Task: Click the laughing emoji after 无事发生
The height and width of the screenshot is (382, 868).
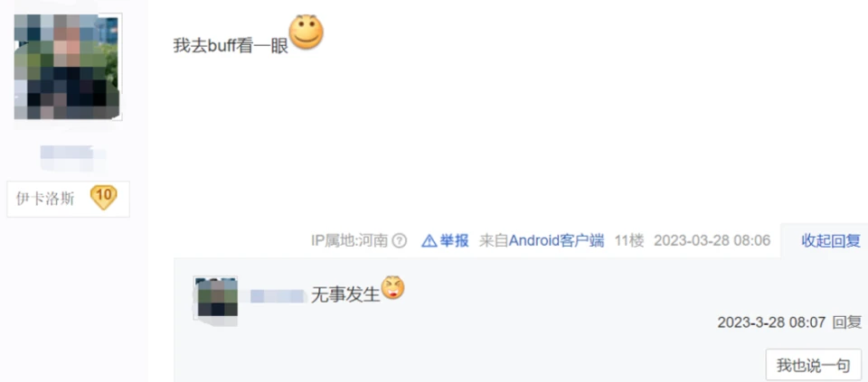Action: click(393, 287)
